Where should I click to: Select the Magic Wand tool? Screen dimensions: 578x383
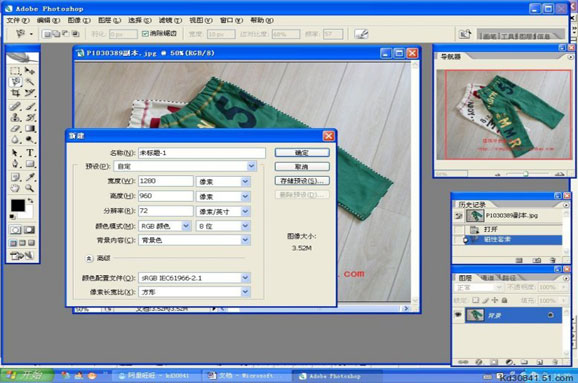30,81
